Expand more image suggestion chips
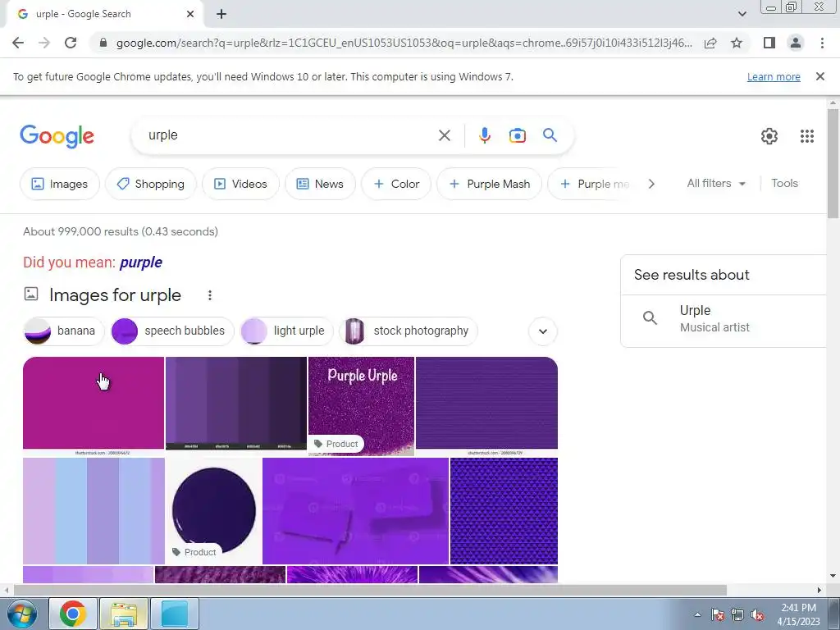This screenshot has height=630, width=840. [x=543, y=331]
